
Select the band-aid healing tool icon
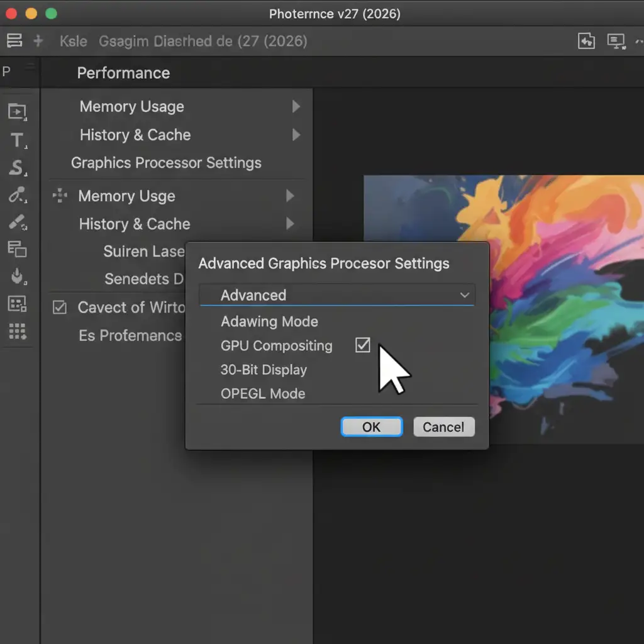17,222
